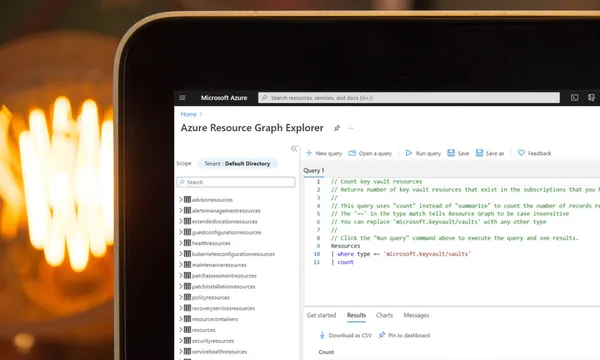Click the Microsoft Azure brand title
This screenshot has height=360, width=600.
pyautogui.click(x=224, y=98)
